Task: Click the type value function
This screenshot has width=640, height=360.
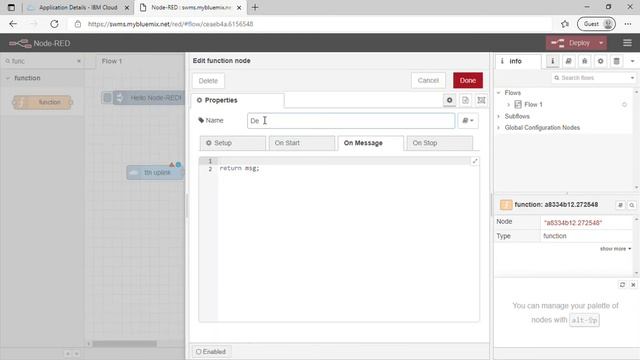Action: [x=555, y=236]
